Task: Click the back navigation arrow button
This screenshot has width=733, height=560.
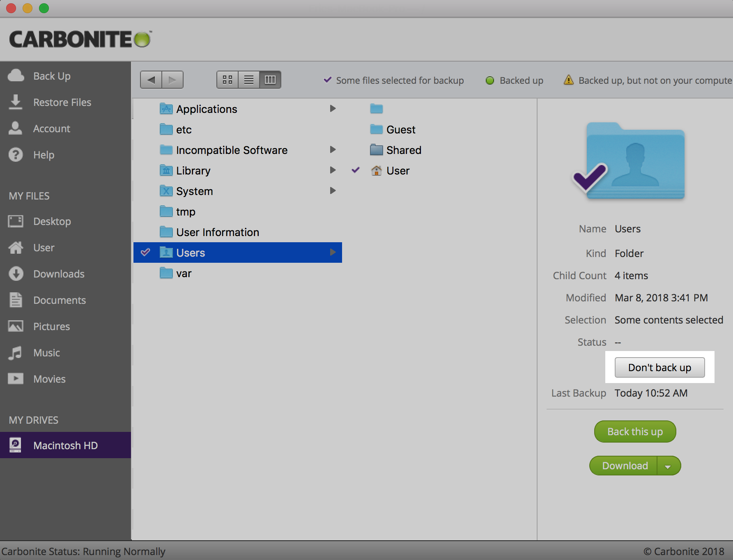Action: (151, 80)
